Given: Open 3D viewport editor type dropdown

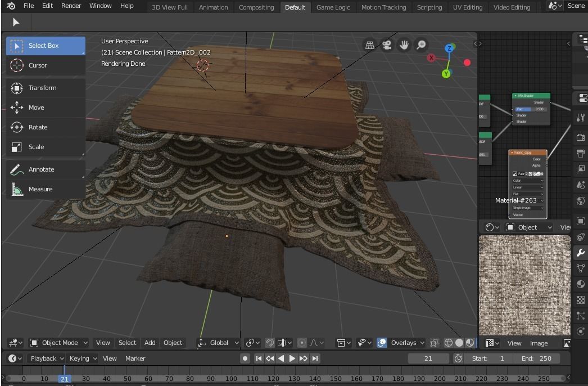Looking at the screenshot, I should (15, 343).
